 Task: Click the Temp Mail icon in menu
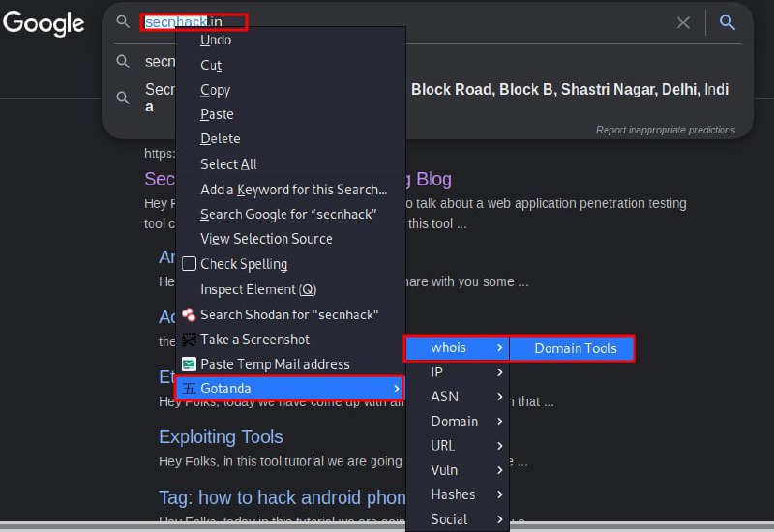[x=189, y=365]
